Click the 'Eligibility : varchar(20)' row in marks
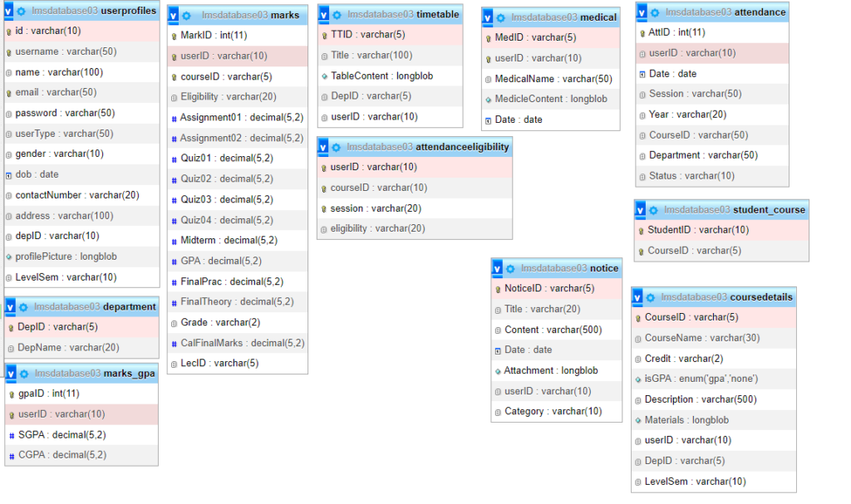 (x=238, y=97)
